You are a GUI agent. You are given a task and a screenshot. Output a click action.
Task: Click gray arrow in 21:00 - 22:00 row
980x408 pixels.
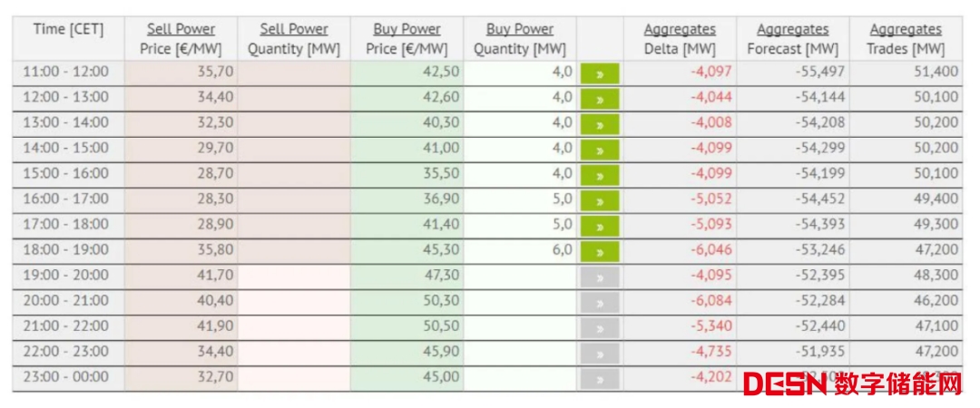coord(599,327)
